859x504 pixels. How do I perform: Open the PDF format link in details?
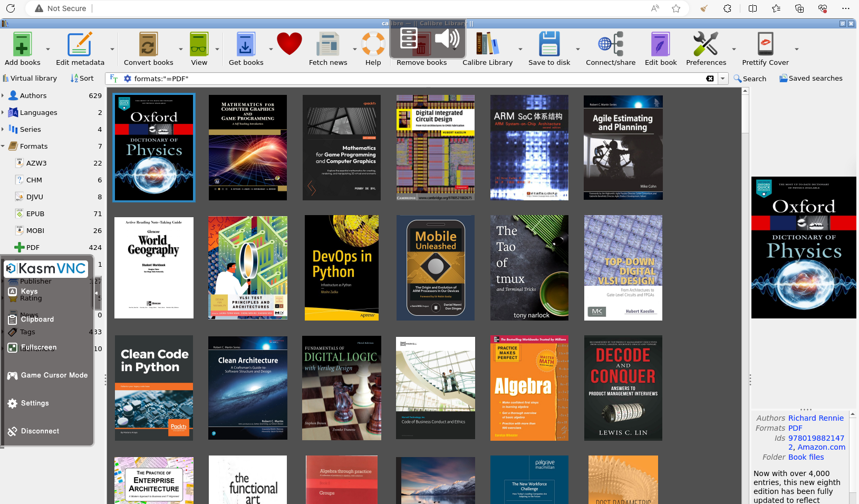pyautogui.click(x=795, y=428)
